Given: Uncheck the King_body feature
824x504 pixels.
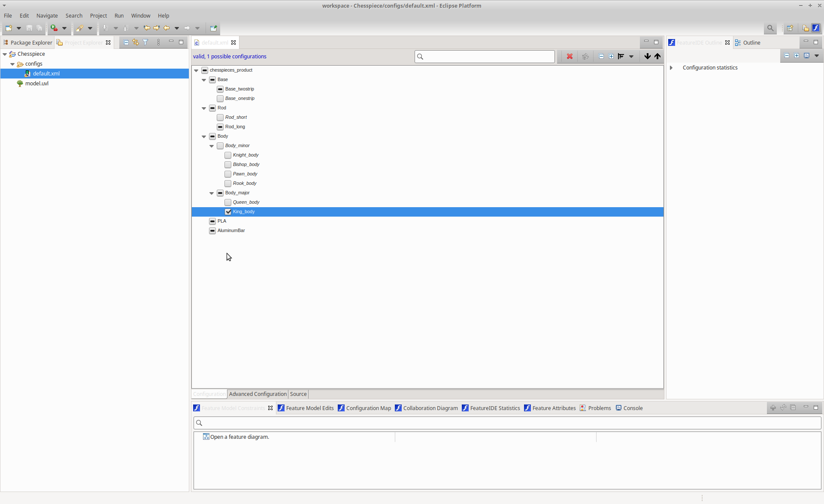Looking at the screenshot, I should (x=228, y=211).
